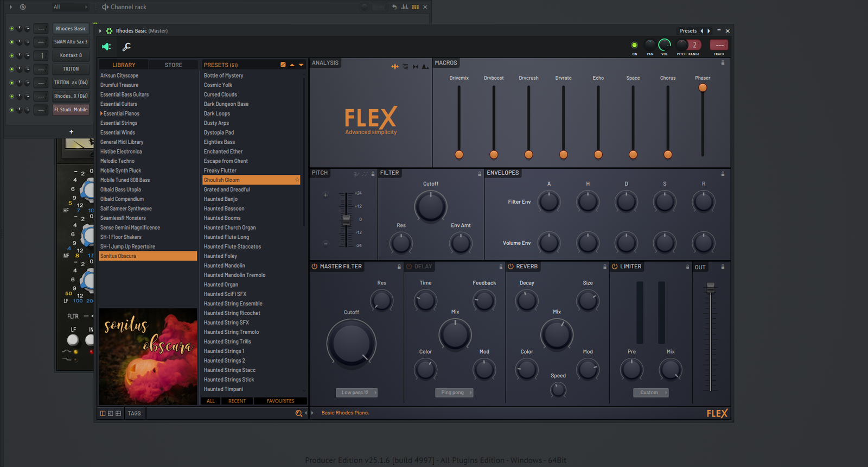Disable the Reverb power button

[x=510, y=267]
